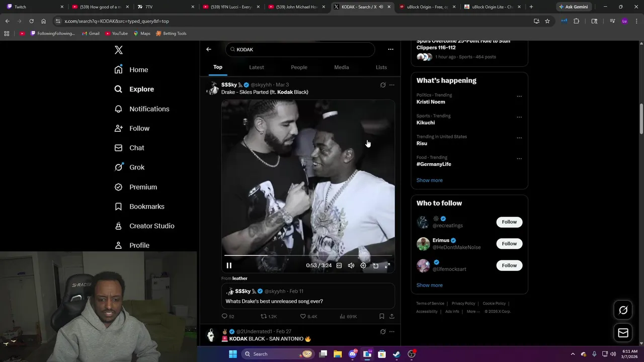Open Notifications in sidebar
This screenshot has width=644, height=362.
click(x=142, y=109)
